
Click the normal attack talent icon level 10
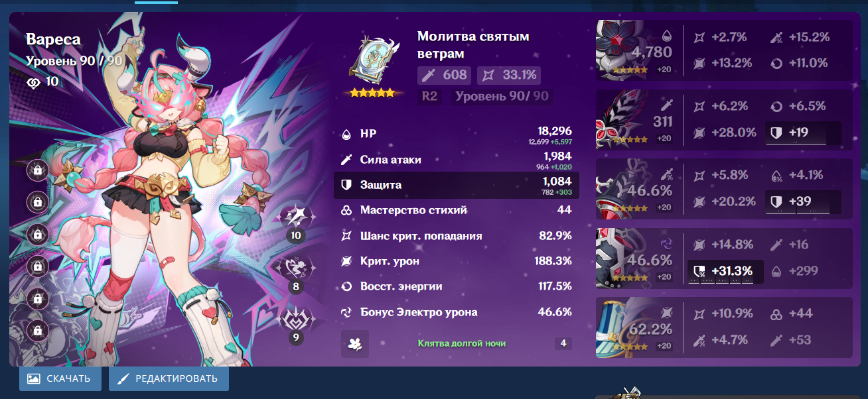click(x=296, y=217)
